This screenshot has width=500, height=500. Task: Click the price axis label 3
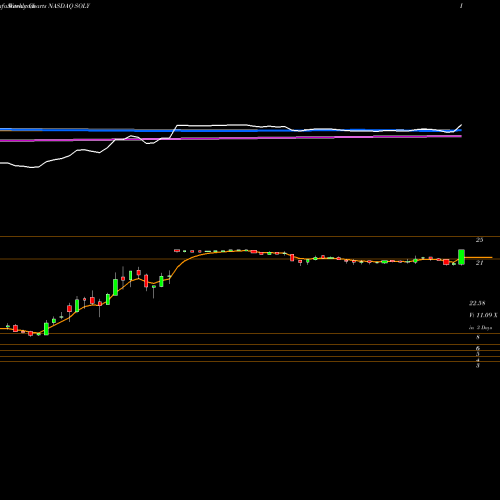coord(478,366)
